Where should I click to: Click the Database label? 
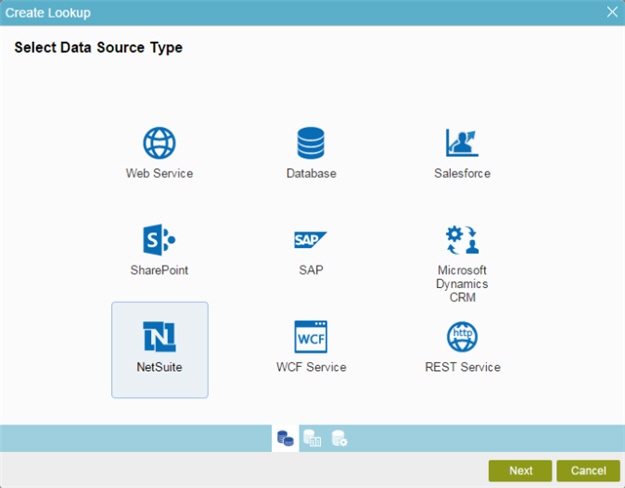point(311,173)
